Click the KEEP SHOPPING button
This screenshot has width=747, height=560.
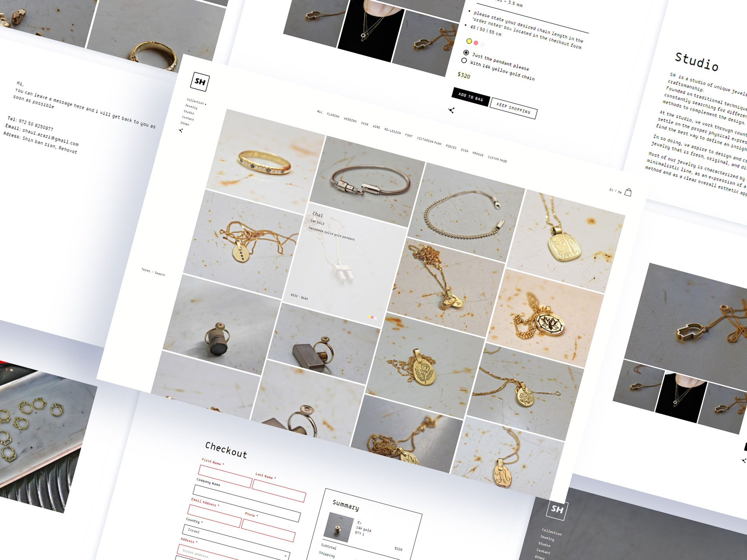pyautogui.click(x=513, y=108)
